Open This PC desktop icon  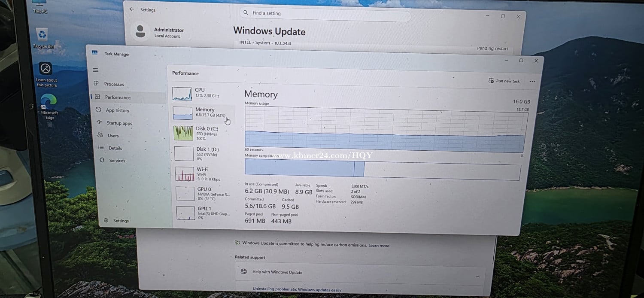click(x=40, y=7)
